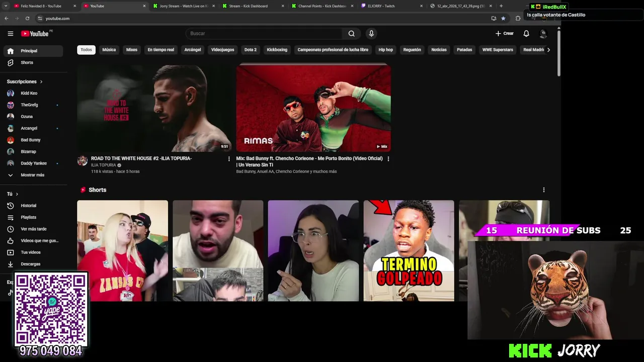Viewport: 644px width, 362px height.
Task: Open Tus videos in sidebar
Action: [34, 252]
